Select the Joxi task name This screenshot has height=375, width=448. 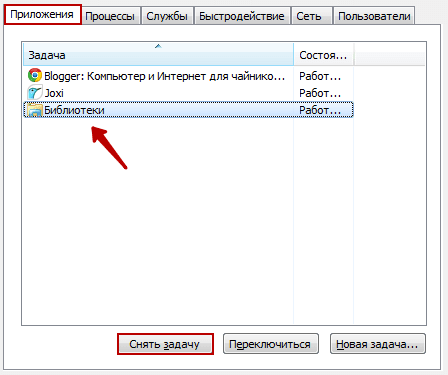pyautogui.click(x=54, y=93)
